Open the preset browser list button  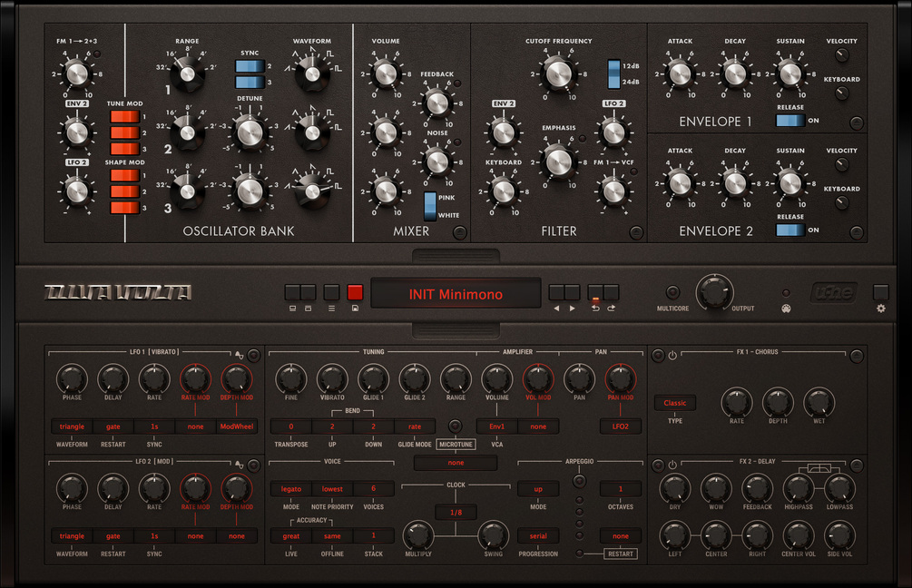331,292
